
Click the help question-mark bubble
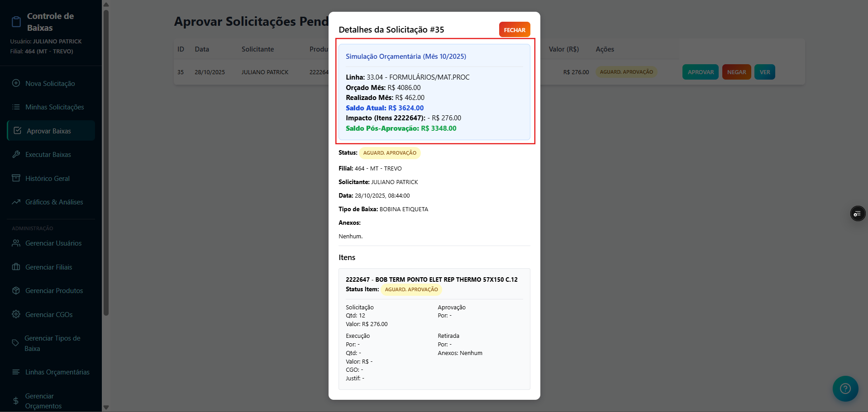(845, 388)
